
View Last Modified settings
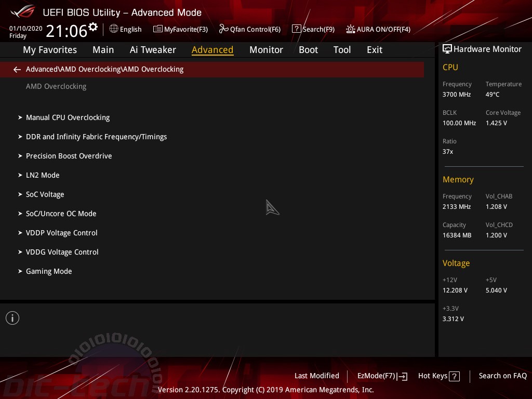[x=317, y=376]
